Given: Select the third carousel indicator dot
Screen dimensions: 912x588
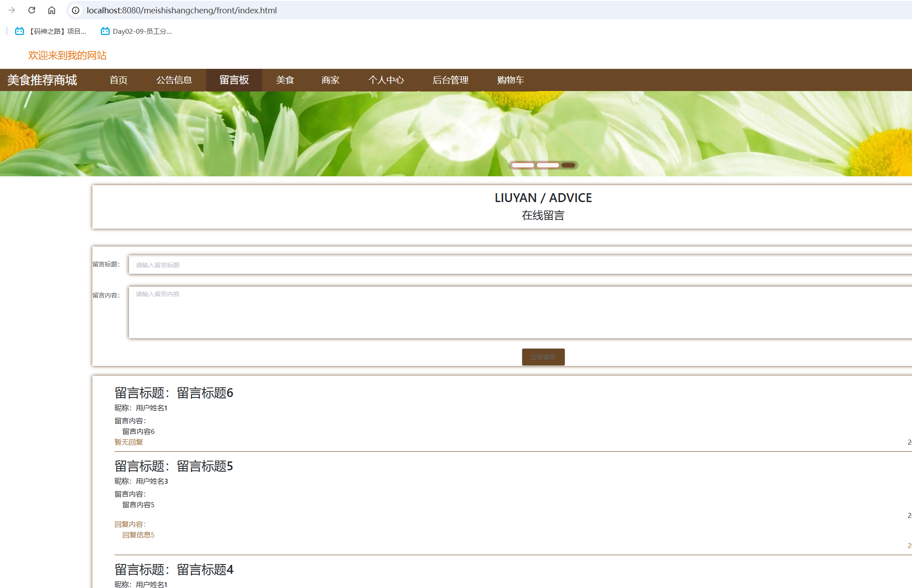Looking at the screenshot, I should tap(568, 165).
